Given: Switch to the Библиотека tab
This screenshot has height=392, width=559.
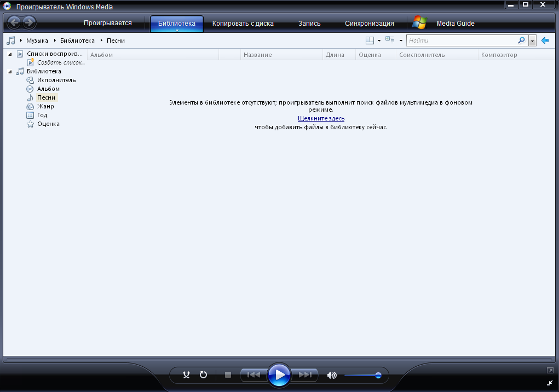Looking at the screenshot, I should [177, 24].
